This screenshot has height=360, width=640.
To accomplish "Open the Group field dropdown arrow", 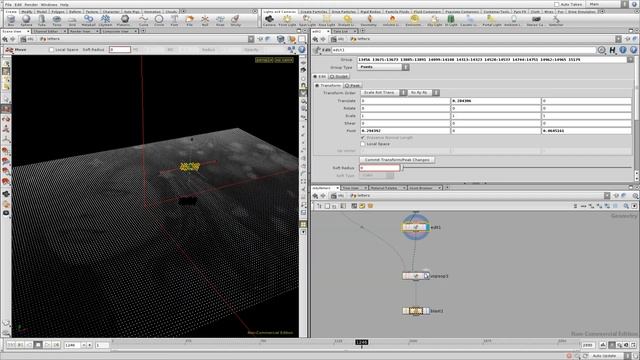I will 630,60.
